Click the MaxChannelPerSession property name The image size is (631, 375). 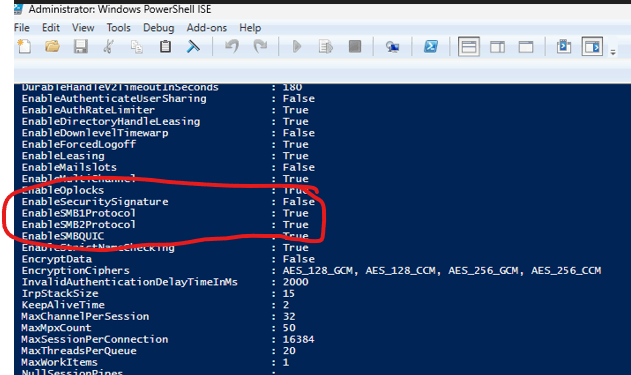pyautogui.click(x=85, y=316)
